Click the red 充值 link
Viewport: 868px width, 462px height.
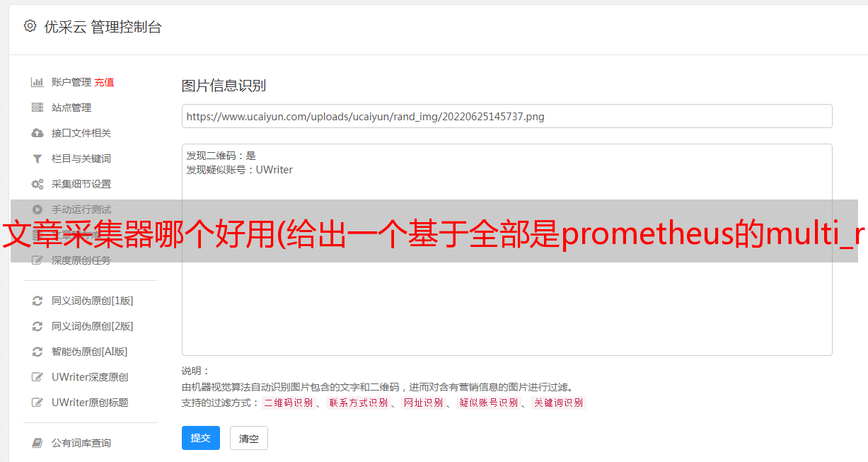tap(104, 82)
